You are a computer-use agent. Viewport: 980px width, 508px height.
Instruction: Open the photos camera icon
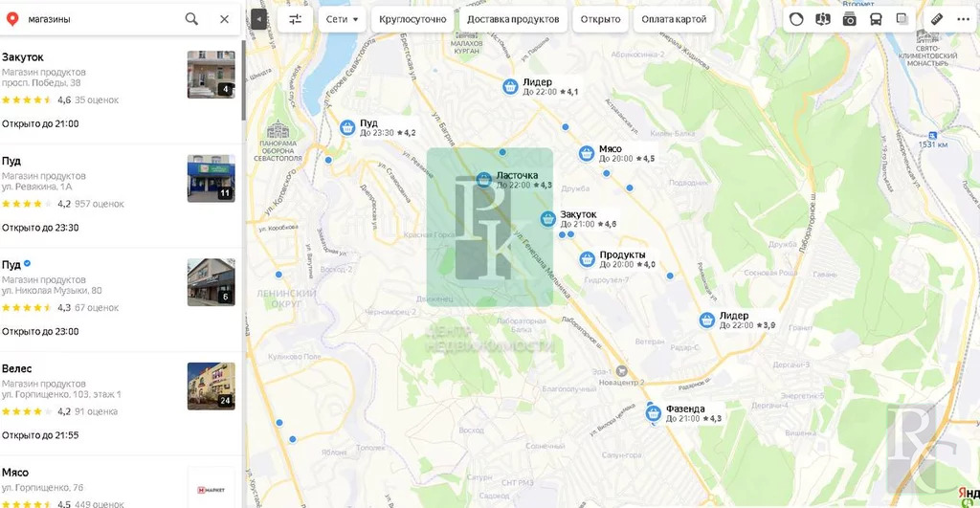pyautogui.click(x=850, y=19)
